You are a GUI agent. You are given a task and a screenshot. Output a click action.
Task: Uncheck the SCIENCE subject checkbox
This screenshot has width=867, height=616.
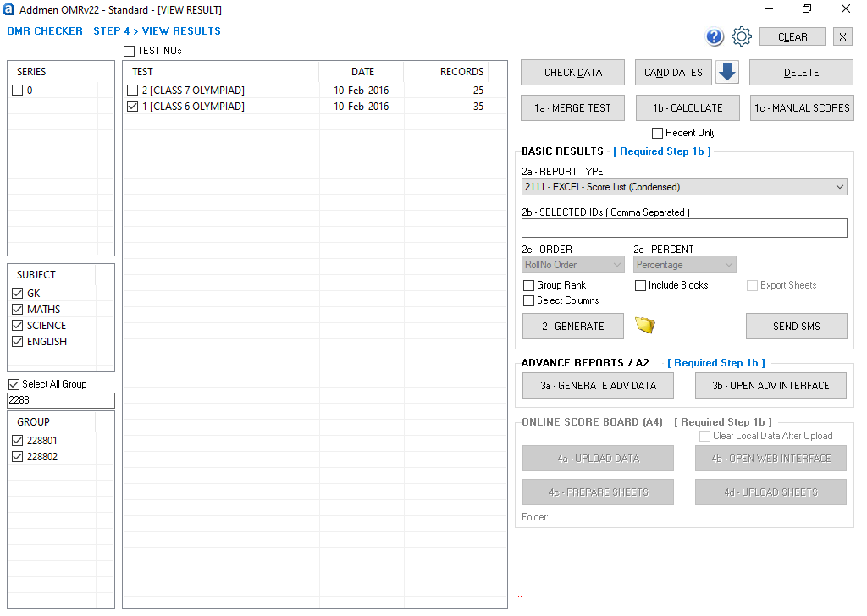(18, 326)
